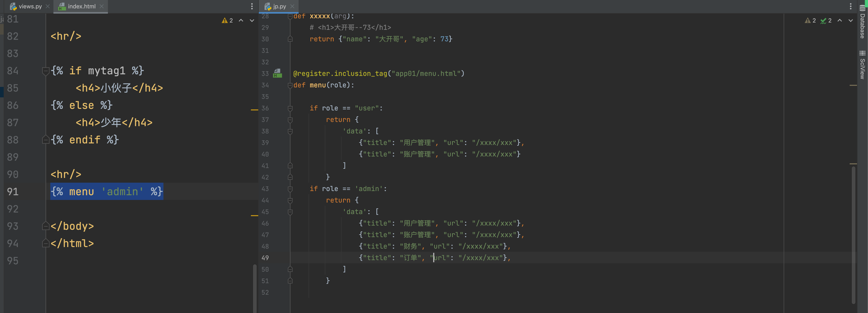Collapse the return dict fold on line 37
This screenshot has width=868, height=313.
(290, 120)
